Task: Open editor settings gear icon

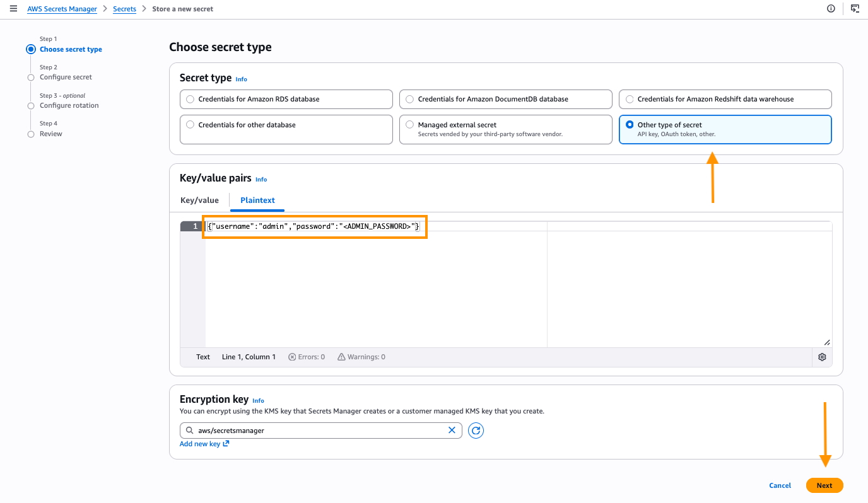Action: (x=822, y=357)
